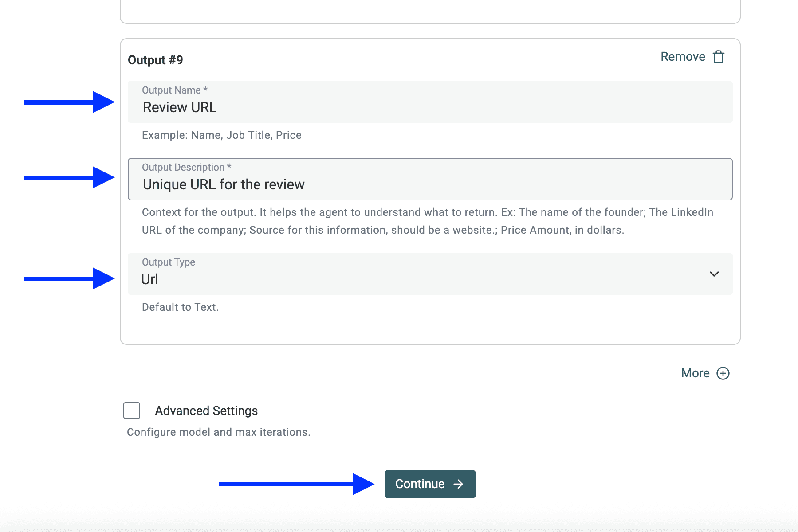Click the Url value in Output Type
798x532 pixels.
click(x=149, y=279)
